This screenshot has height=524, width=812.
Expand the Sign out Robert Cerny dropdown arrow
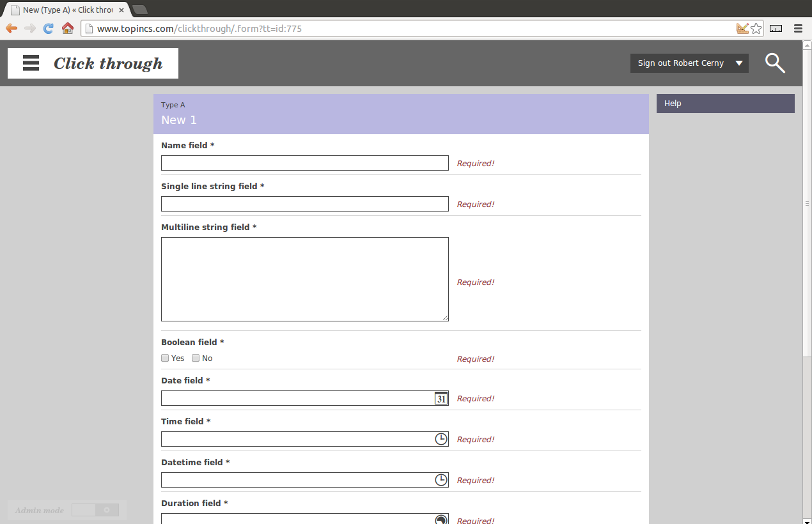tap(738, 63)
